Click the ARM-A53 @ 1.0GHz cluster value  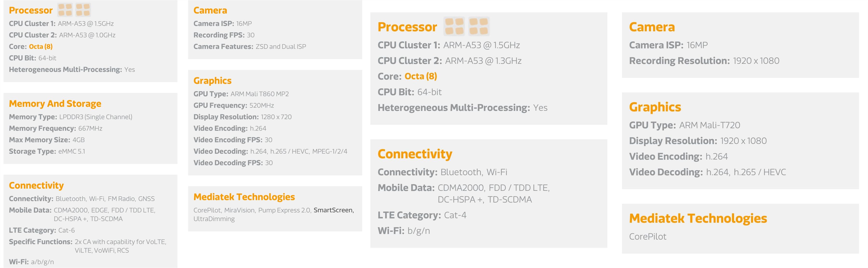click(x=87, y=35)
